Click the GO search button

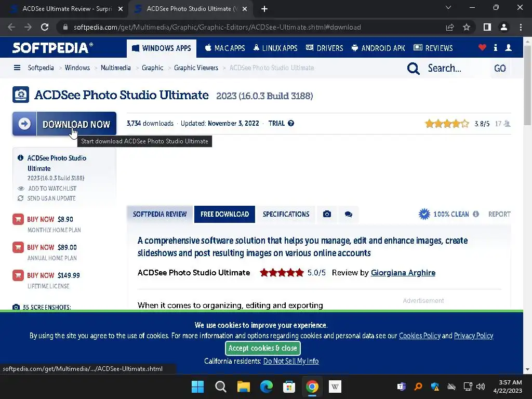(500, 68)
